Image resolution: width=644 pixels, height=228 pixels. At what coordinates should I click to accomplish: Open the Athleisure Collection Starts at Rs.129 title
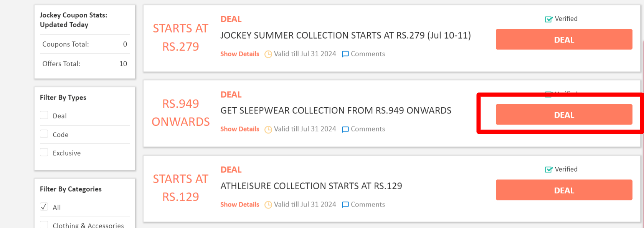pos(311,186)
